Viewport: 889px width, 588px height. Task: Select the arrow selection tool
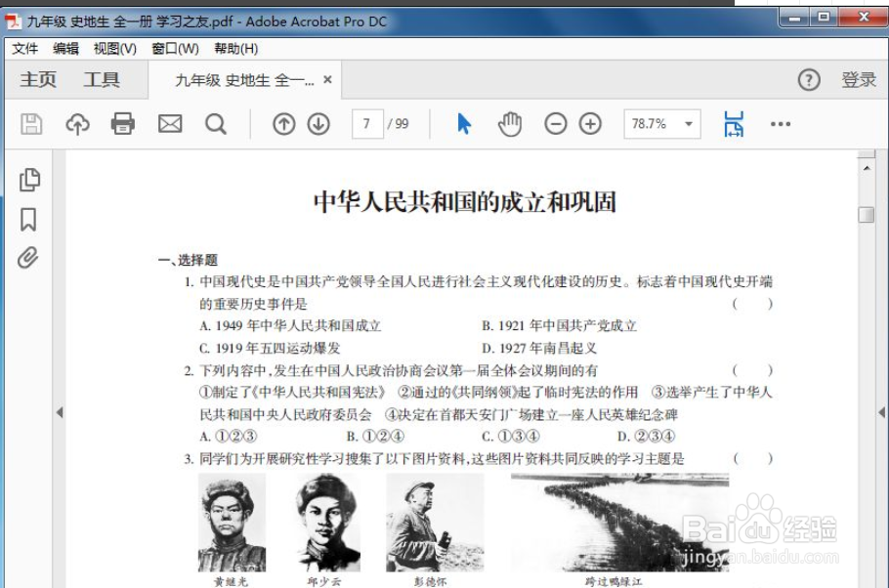[x=464, y=123]
